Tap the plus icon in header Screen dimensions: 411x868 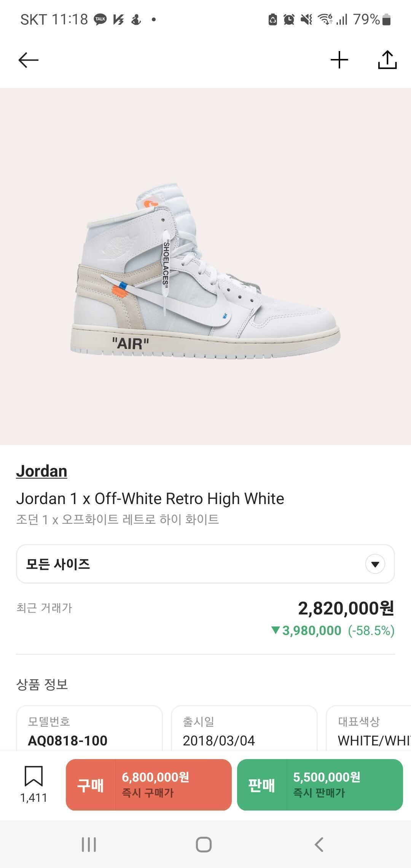click(339, 60)
